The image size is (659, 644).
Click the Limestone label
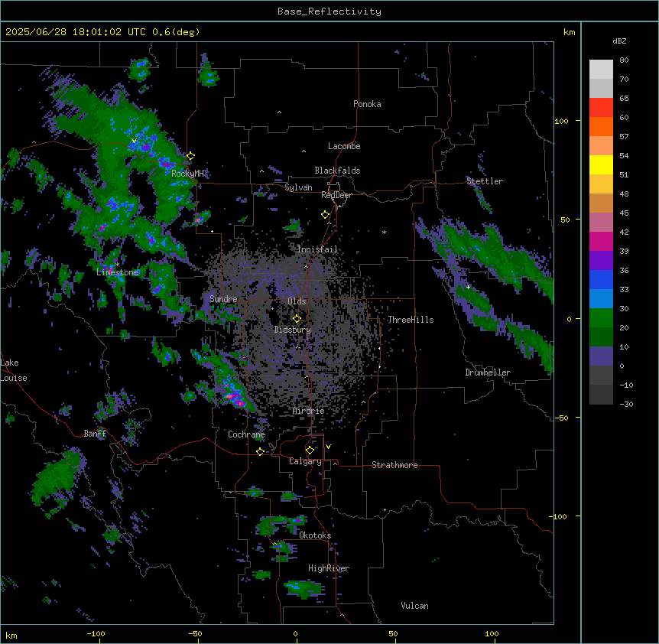(117, 272)
